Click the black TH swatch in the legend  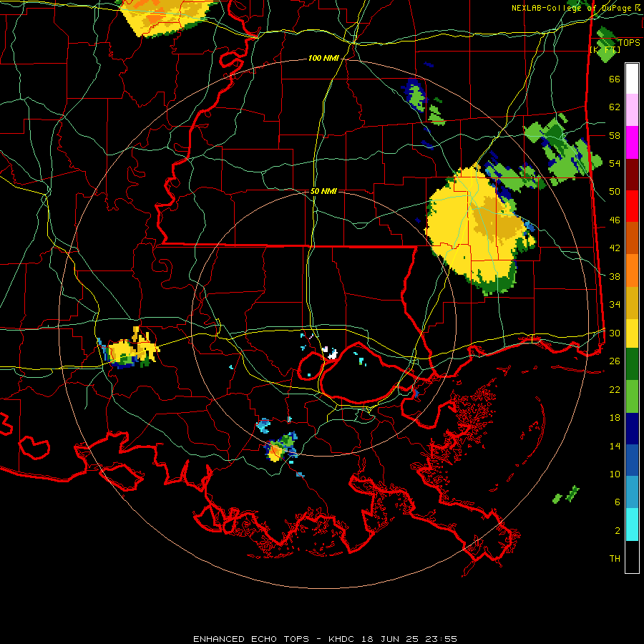pyautogui.click(x=632, y=557)
